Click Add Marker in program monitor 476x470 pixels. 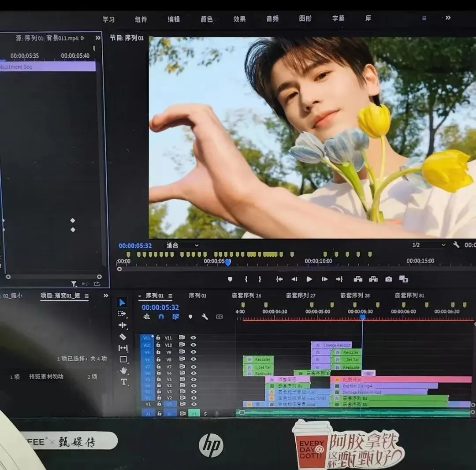pyautogui.click(x=230, y=279)
